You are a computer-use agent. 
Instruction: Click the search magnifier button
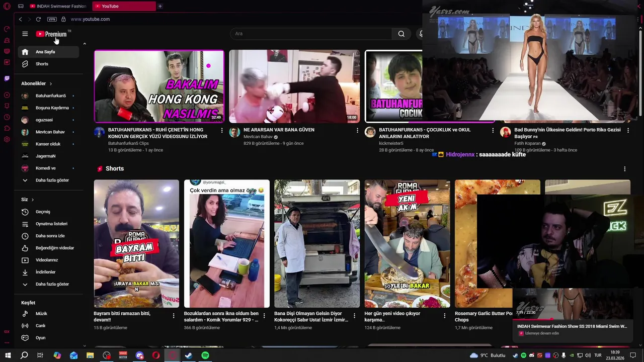(401, 34)
